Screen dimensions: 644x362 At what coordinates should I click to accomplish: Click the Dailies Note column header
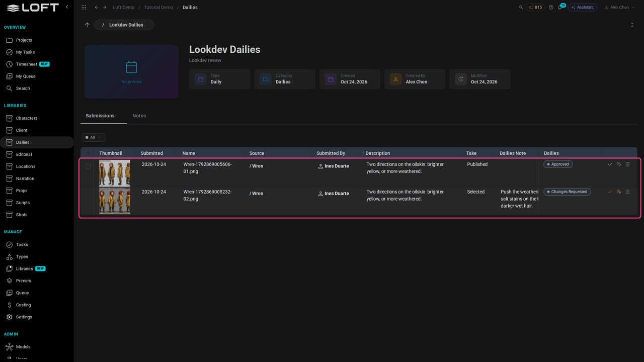[513, 153]
